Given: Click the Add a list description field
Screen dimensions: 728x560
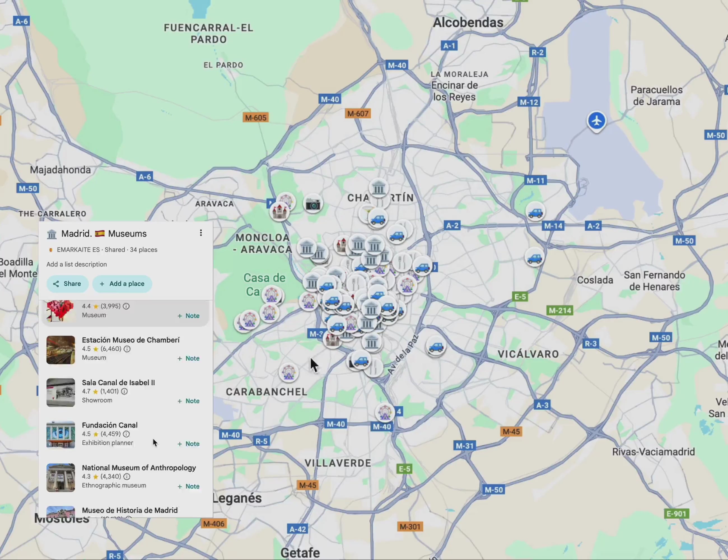Looking at the screenshot, I should click(77, 264).
